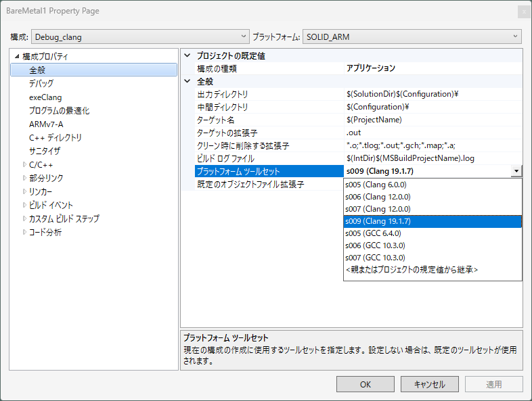This screenshot has width=532, height=401.
Task: Select the デバッグ property page
Action: 41,83
